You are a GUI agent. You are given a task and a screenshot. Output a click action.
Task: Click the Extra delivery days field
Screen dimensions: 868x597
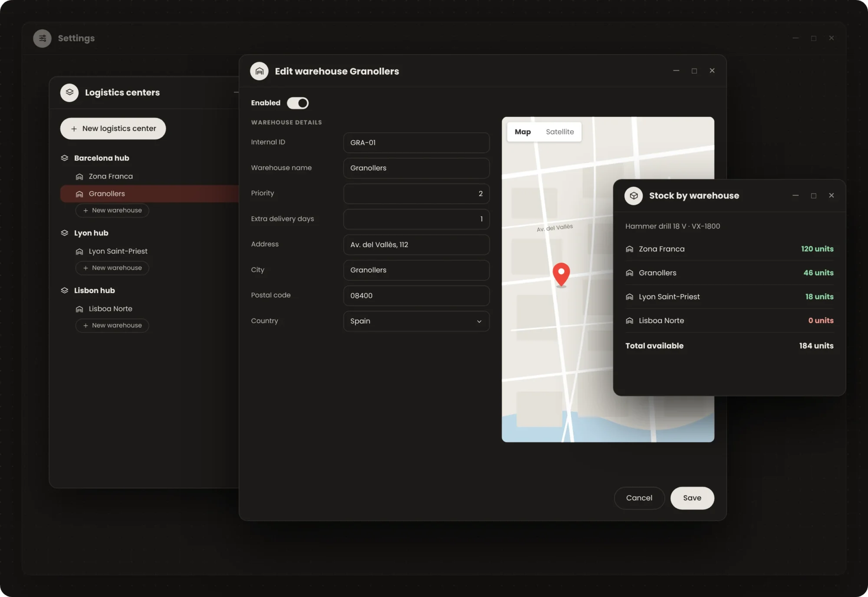(x=416, y=219)
